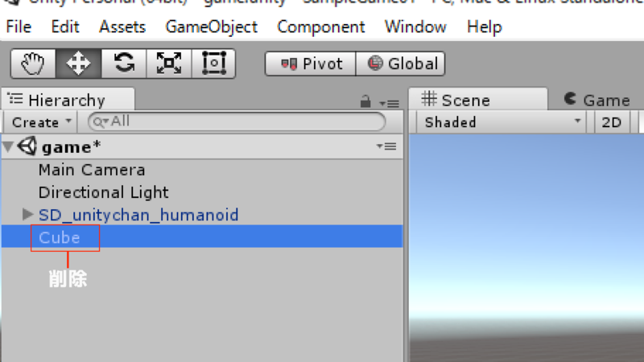This screenshot has width=644, height=362.
Task: Toggle Global/Local handle rotation
Action: click(x=400, y=64)
